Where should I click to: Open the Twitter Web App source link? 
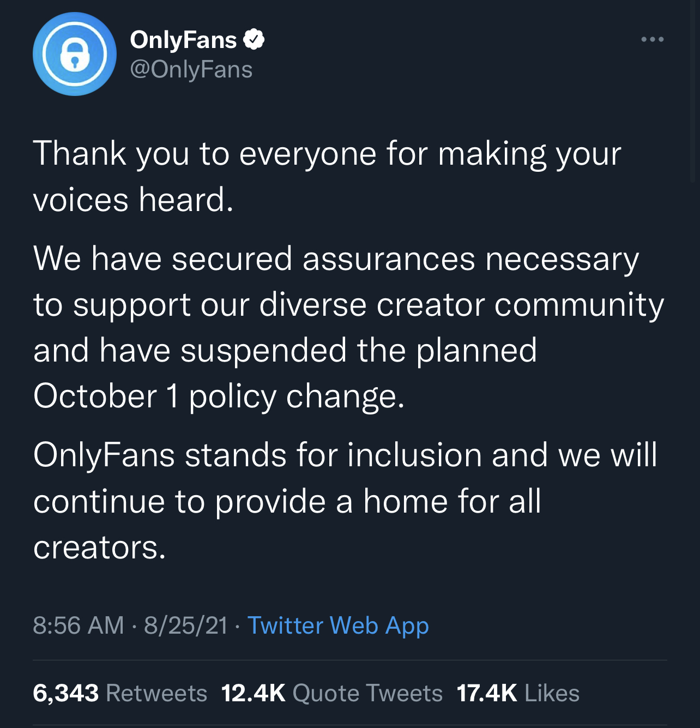tap(338, 625)
